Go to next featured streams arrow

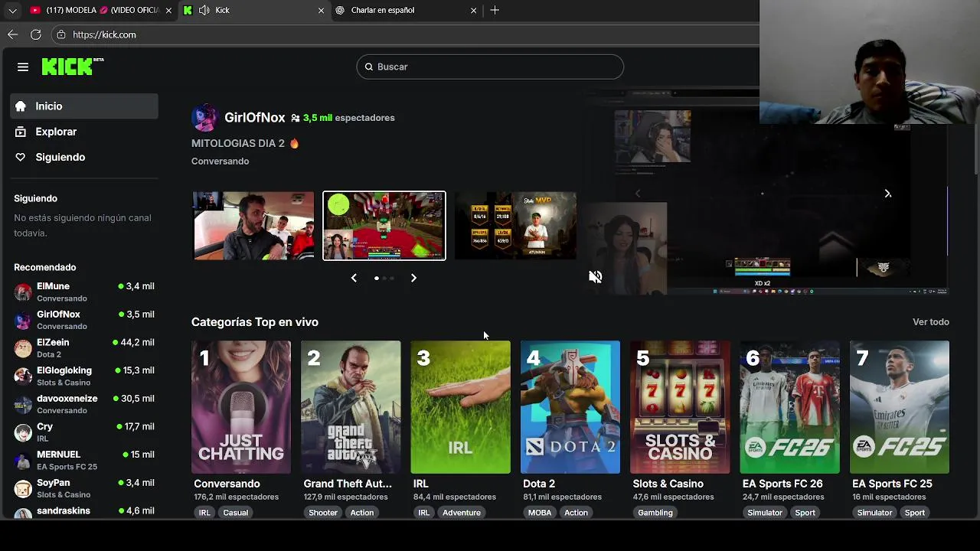413,278
